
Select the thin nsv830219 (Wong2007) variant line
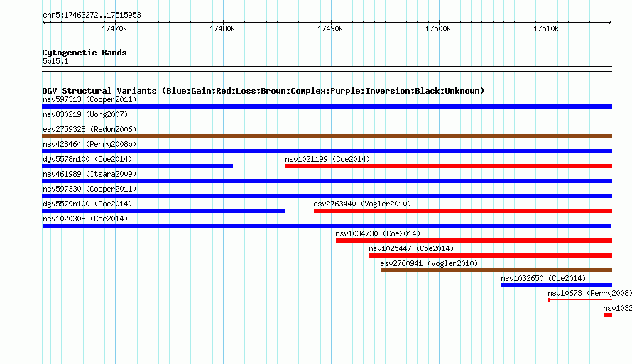tap(327, 121)
